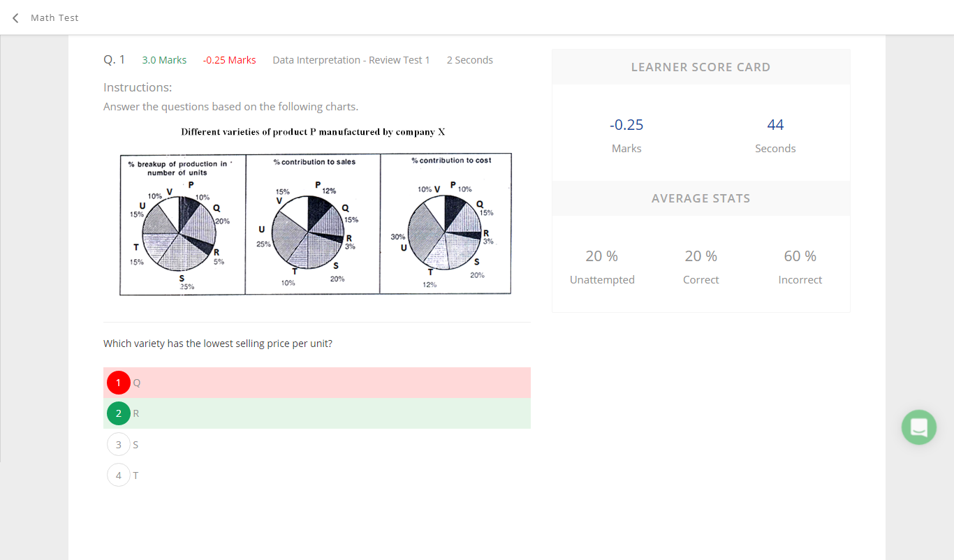The width and height of the screenshot is (954, 560).
Task: Click the 60 % Incorrect stat
Action: click(800, 267)
